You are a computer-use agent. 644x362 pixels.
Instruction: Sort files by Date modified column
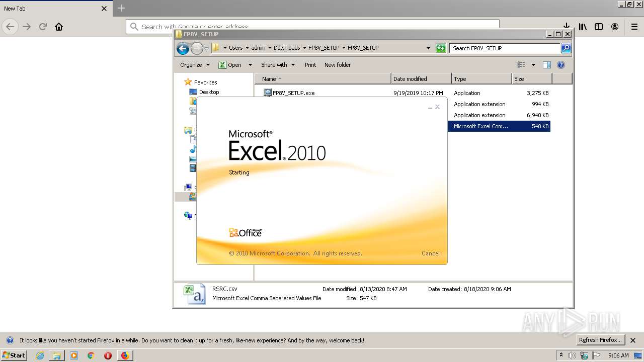[x=421, y=79]
